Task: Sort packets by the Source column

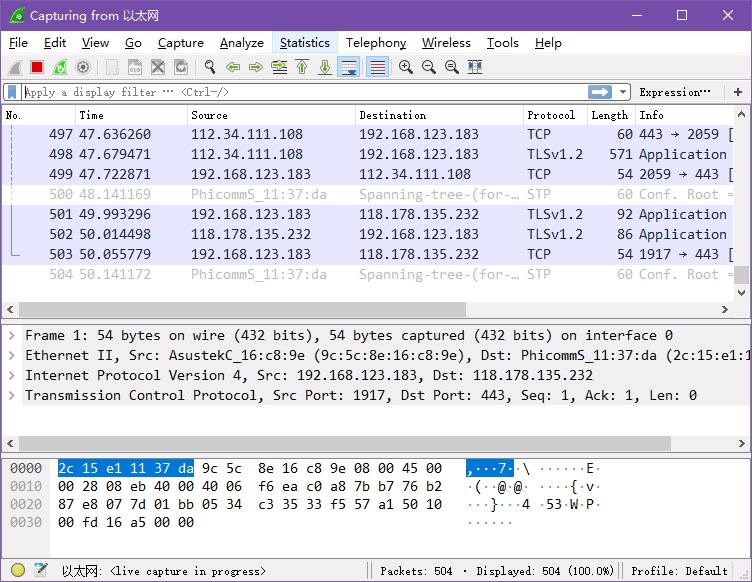Action: 271,115
